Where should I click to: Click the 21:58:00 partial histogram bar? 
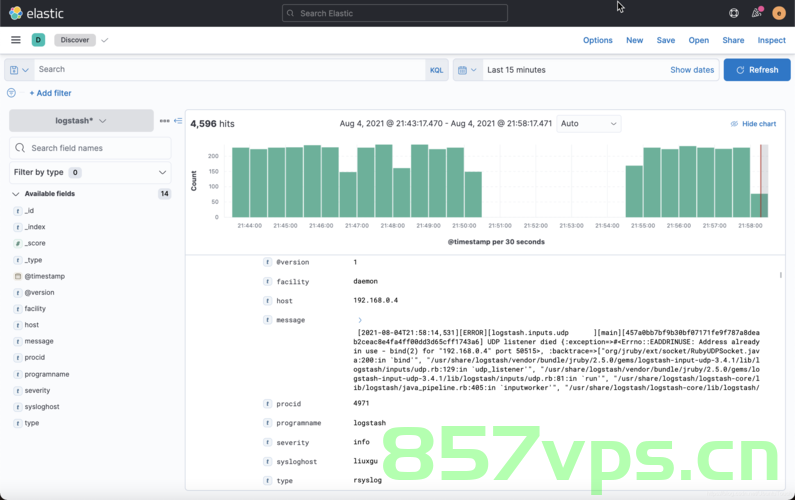click(x=759, y=205)
